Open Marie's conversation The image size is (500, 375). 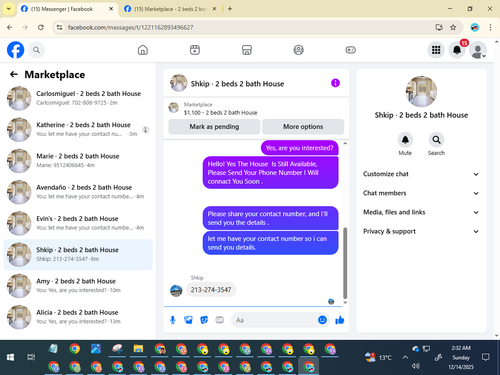(x=78, y=161)
